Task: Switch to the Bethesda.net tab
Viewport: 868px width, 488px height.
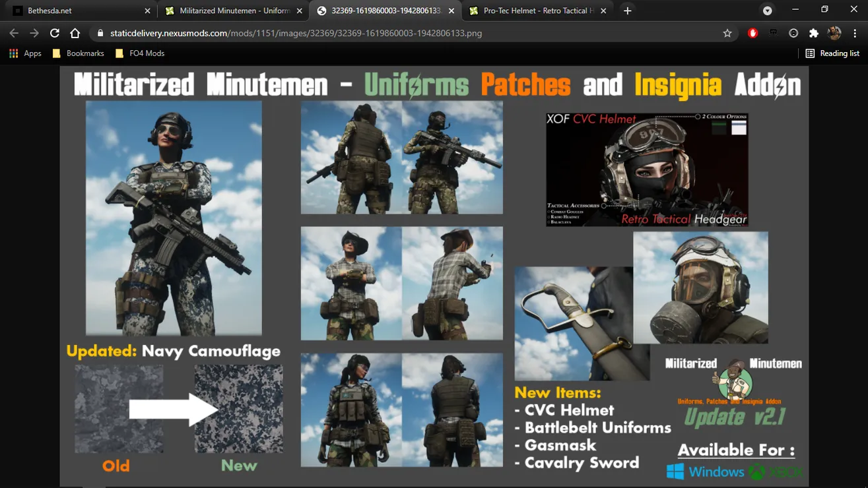Action: coord(79,11)
